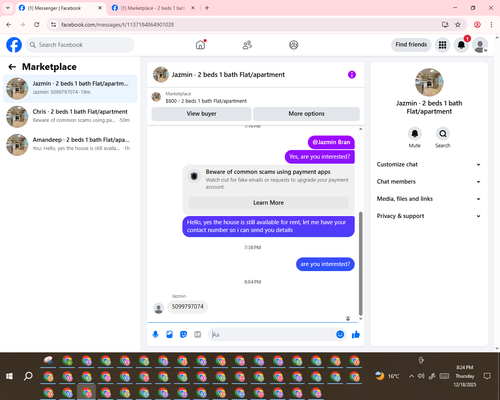Click the More options button
The image size is (500, 400).
point(306,114)
